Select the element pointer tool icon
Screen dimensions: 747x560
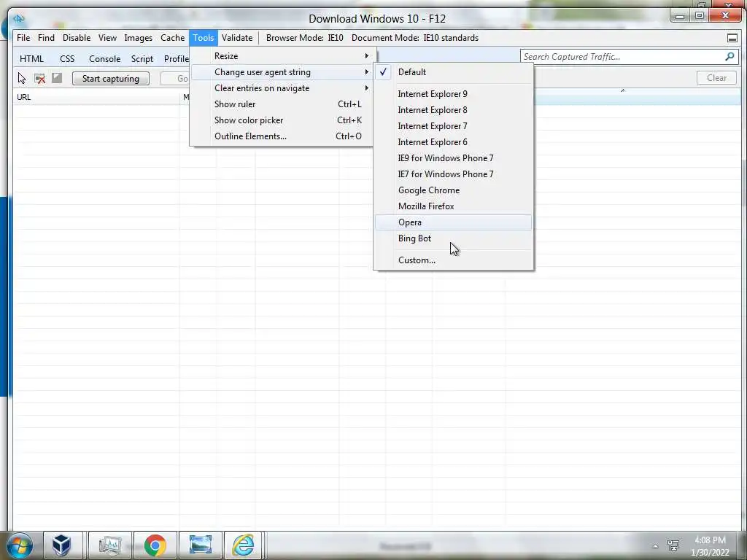tap(21, 78)
